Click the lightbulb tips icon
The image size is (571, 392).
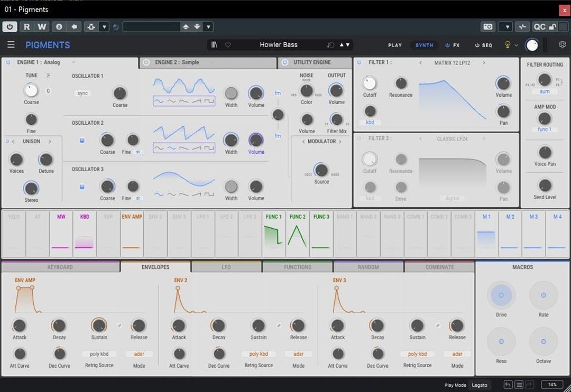[x=507, y=45]
